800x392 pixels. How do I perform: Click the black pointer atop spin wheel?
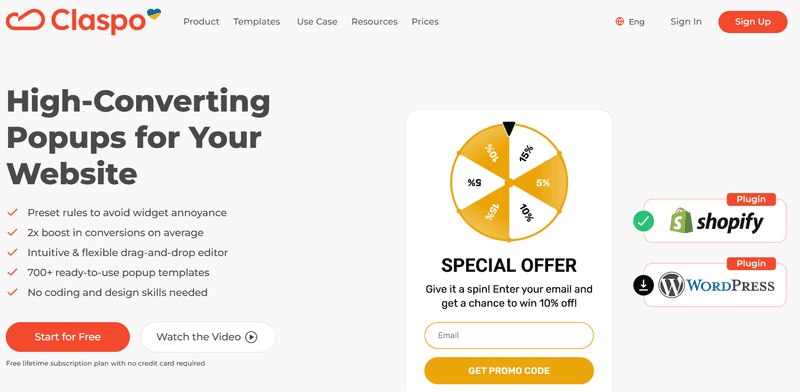point(509,128)
